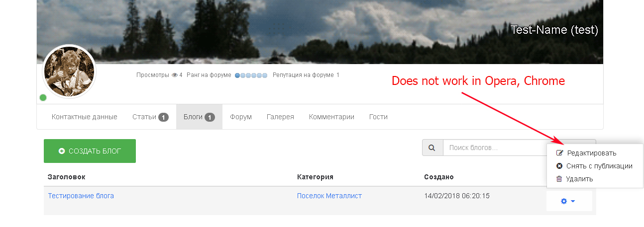Click the green online status indicator
The image size is (644, 227).
pyautogui.click(x=43, y=97)
